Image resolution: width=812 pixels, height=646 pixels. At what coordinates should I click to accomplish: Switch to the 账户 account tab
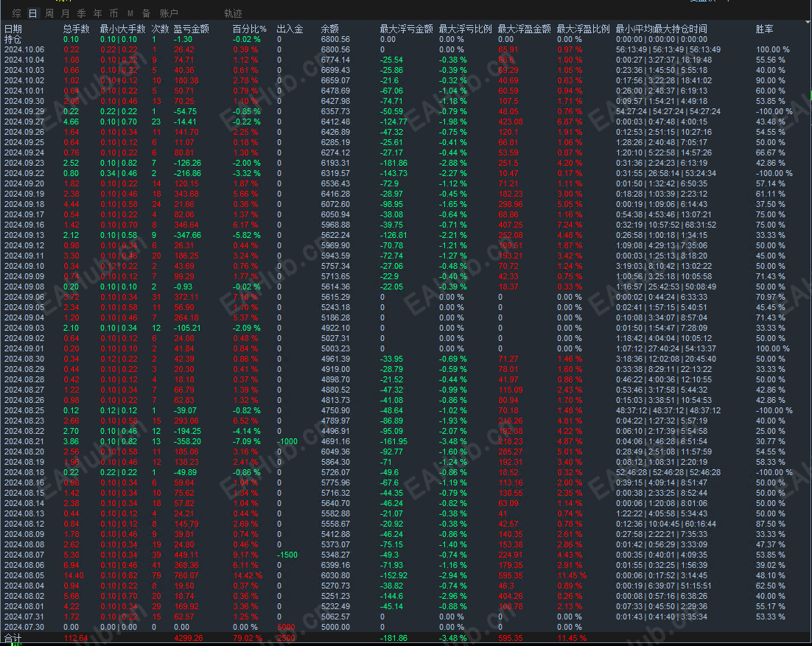(x=169, y=13)
